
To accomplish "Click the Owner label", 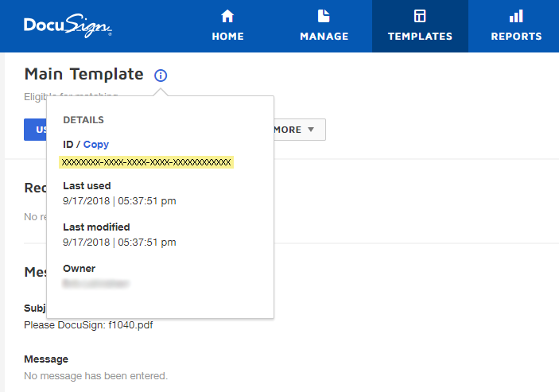I will pyautogui.click(x=80, y=268).
